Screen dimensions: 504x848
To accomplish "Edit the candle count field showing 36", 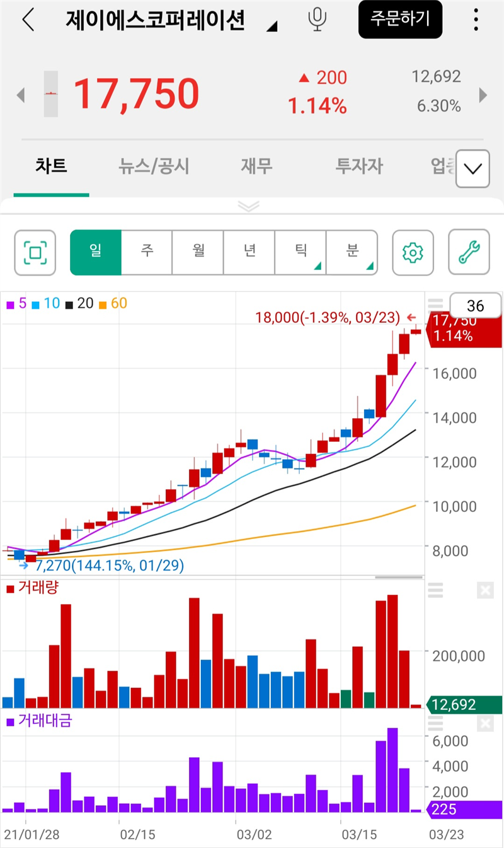I will tap(476, 306).
